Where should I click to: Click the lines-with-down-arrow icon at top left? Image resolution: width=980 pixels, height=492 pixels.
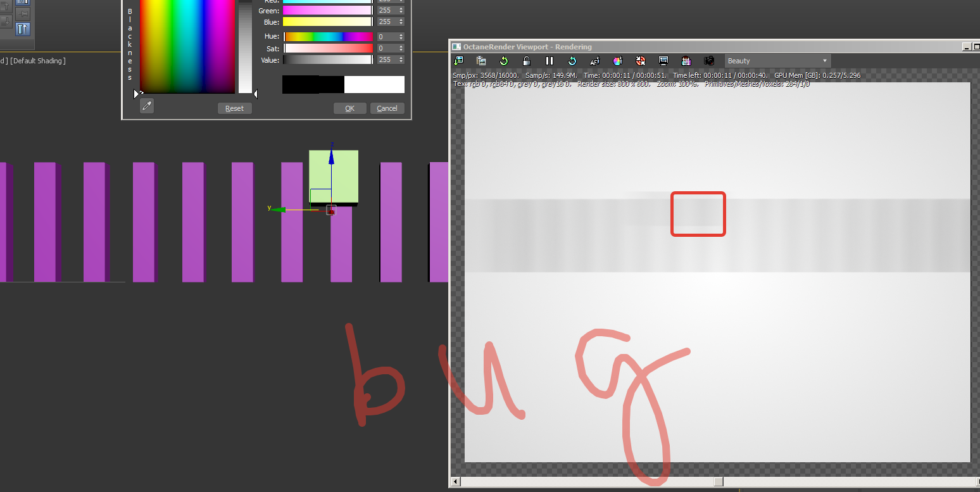pos(6,21)
